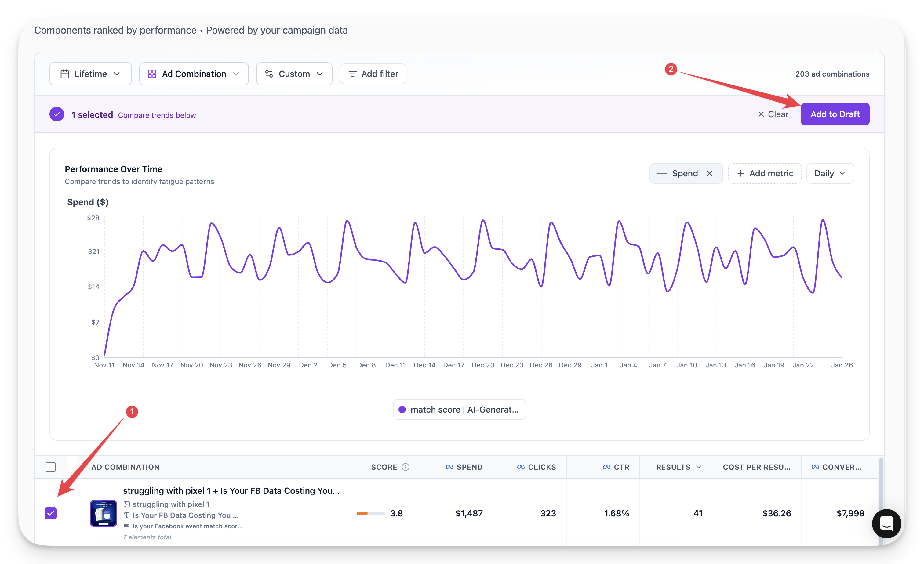Open the chat support bubble icon
The image size is (924, 564).
click(886, 523)
